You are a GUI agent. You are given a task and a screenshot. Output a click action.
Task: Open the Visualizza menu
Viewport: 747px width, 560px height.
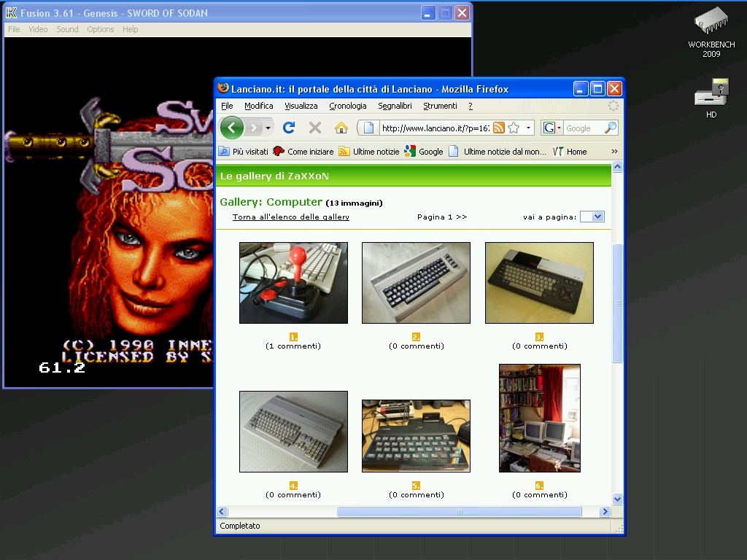point(301,106)
